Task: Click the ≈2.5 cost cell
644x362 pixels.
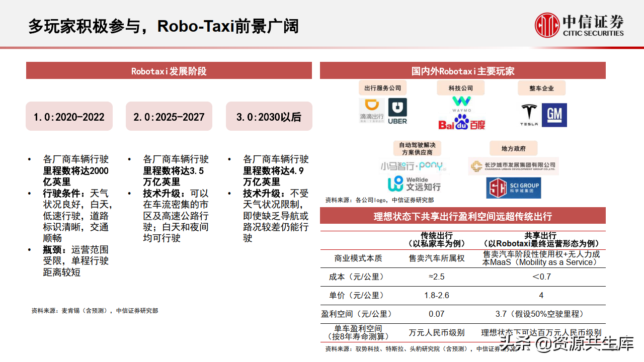Action: (x=437, y=277)
